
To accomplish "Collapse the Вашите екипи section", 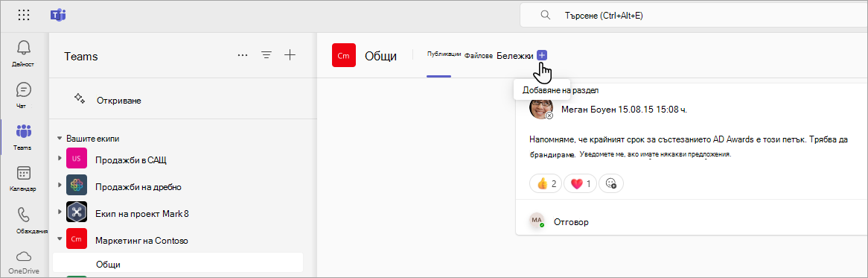I will click(x=60, y=139).
